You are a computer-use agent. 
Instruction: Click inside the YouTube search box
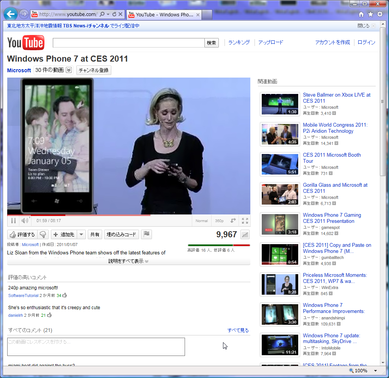tap(128, 43)
